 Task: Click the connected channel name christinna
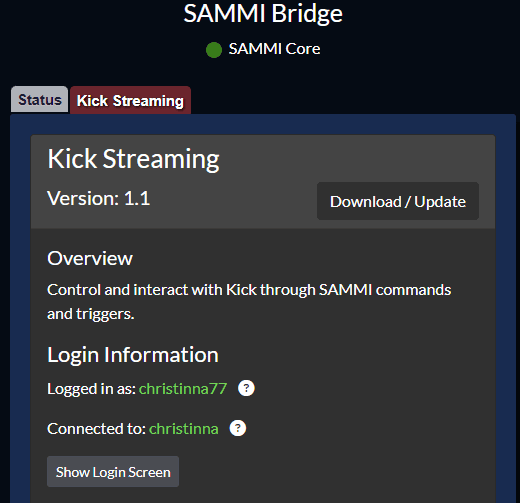pyautogui.click(x=184, y=429)
